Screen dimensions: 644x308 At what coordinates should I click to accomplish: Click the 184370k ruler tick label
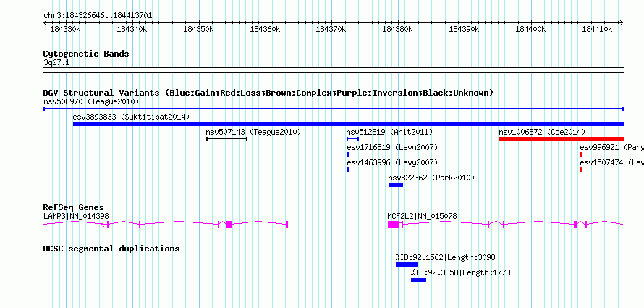(331, 30)
